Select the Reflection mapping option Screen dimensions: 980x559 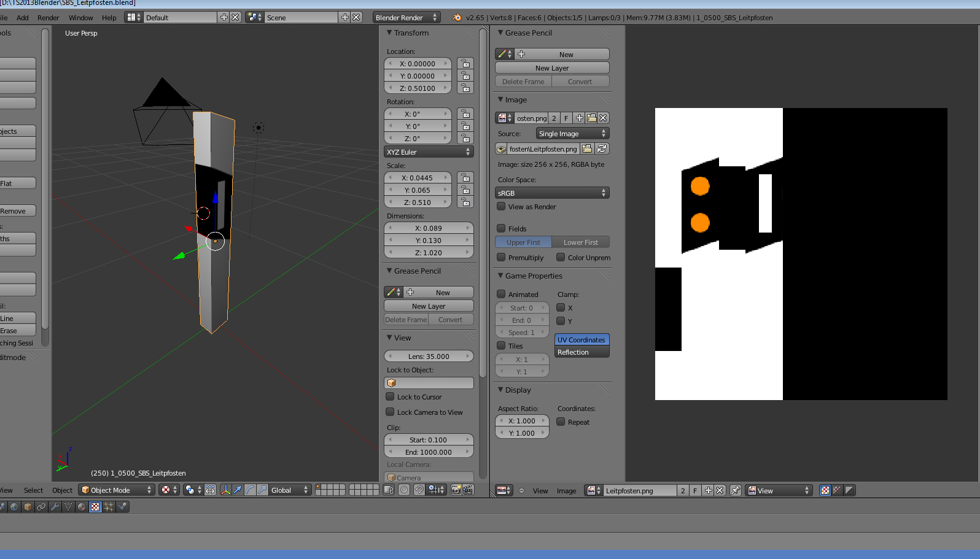(x=581, y=352)
